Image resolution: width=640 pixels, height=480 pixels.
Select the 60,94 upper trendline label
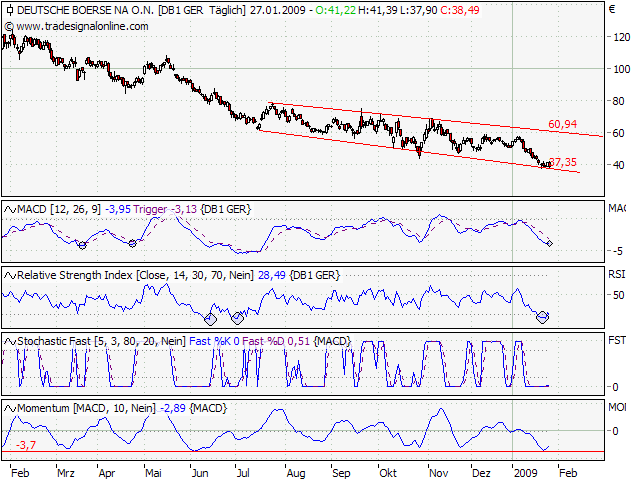(562, 124)
